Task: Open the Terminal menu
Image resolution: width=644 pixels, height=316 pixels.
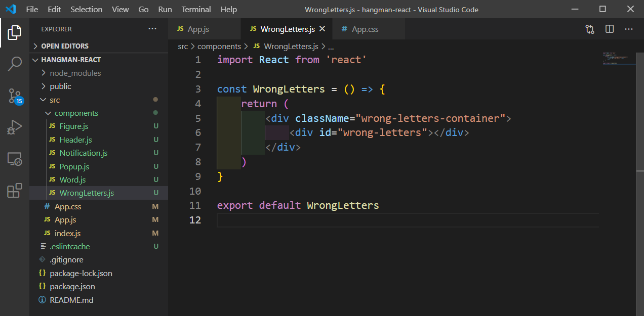Action: tap(196, 9)
